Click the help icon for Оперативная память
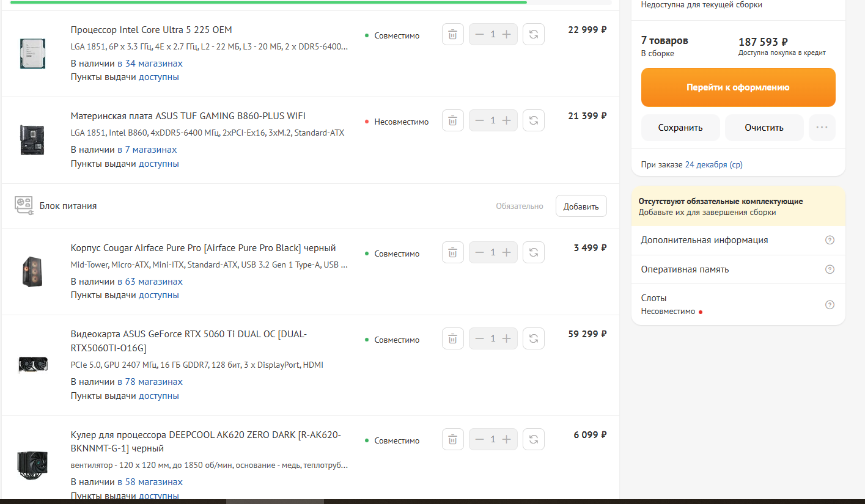 [830, 269]
